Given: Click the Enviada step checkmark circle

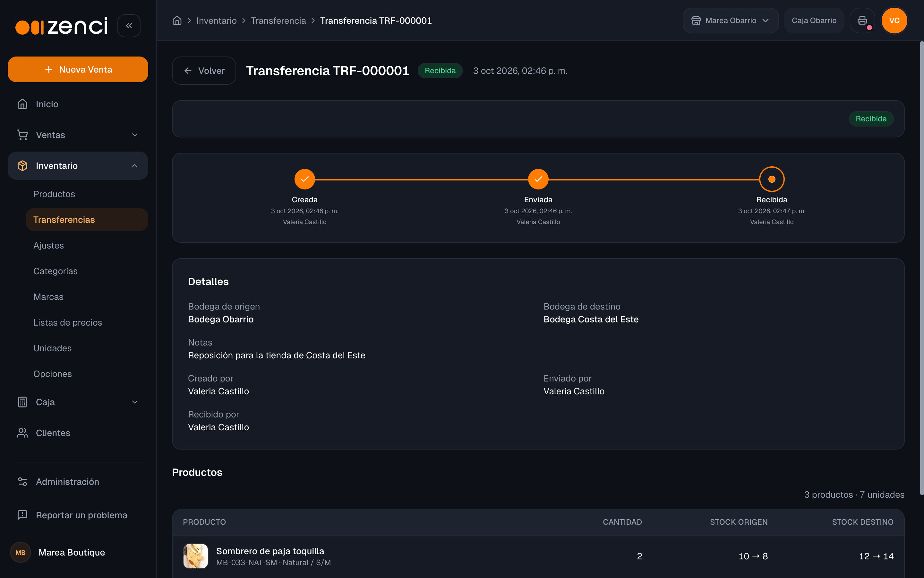Looking at the screenshot, I should [x=538, y=179].
